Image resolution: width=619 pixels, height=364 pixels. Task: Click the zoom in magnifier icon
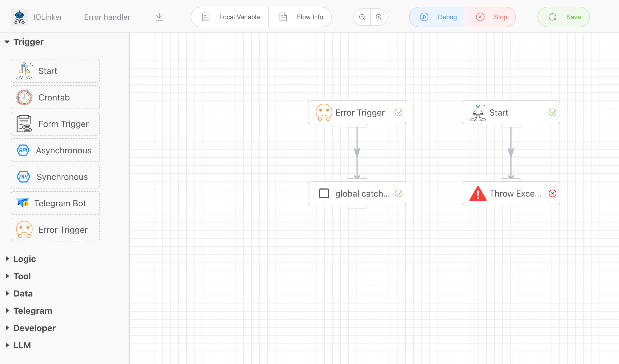click(379, 17)
